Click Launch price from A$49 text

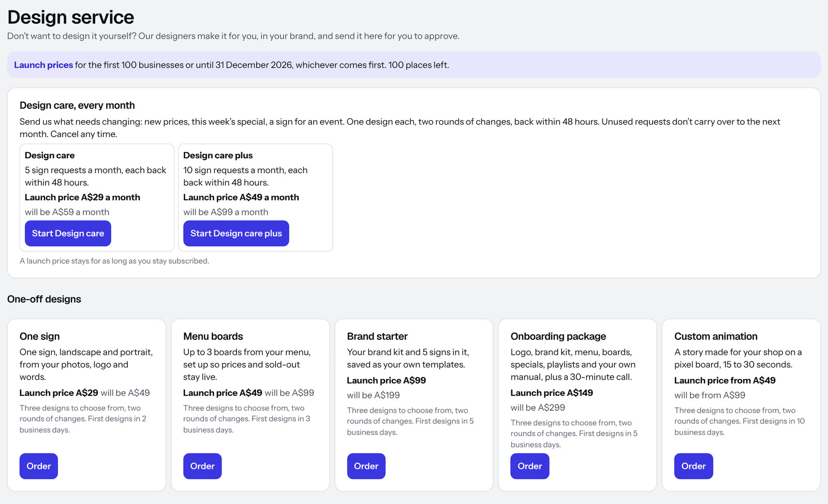(x=725, y=380)
